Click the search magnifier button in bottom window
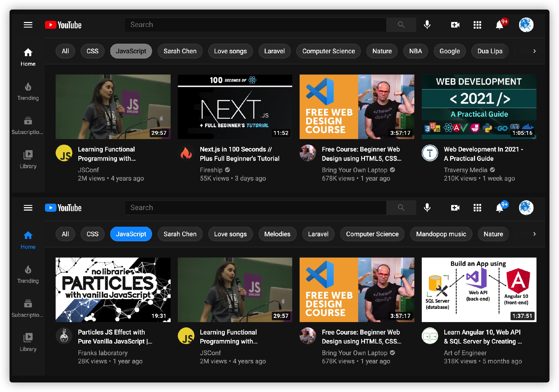This screenshot has height=392, width=559. [401, 208]
